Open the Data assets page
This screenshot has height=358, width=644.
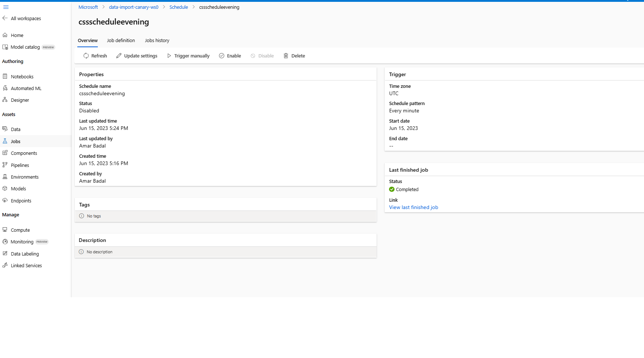click(16, 129)
